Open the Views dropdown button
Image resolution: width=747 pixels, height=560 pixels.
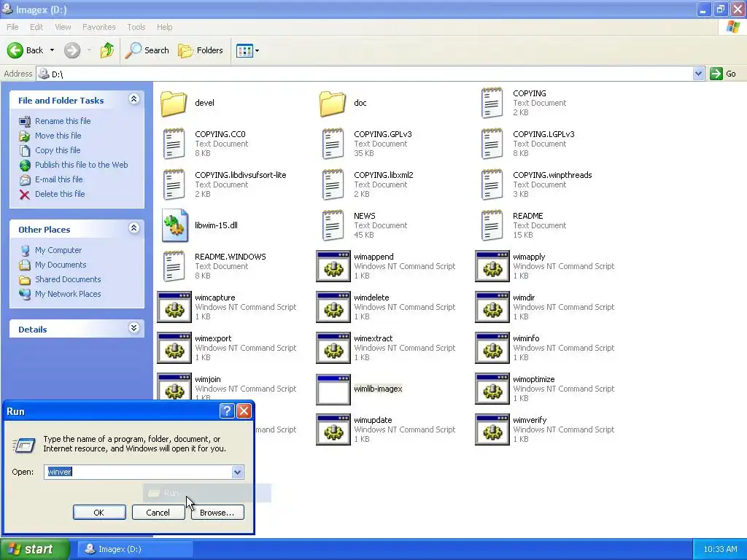[248, 50]
